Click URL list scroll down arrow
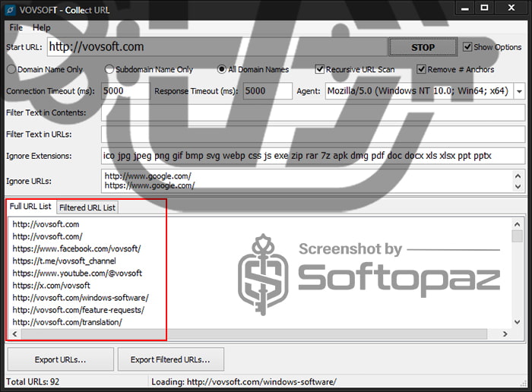Image resolution: width=532 pixels, height=392 pixels. pos(517,322)
